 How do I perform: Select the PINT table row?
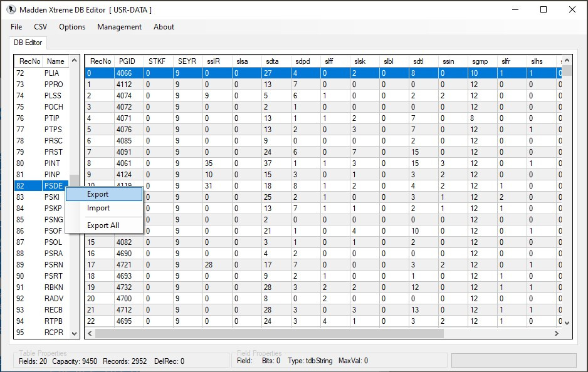pos(42,163)
